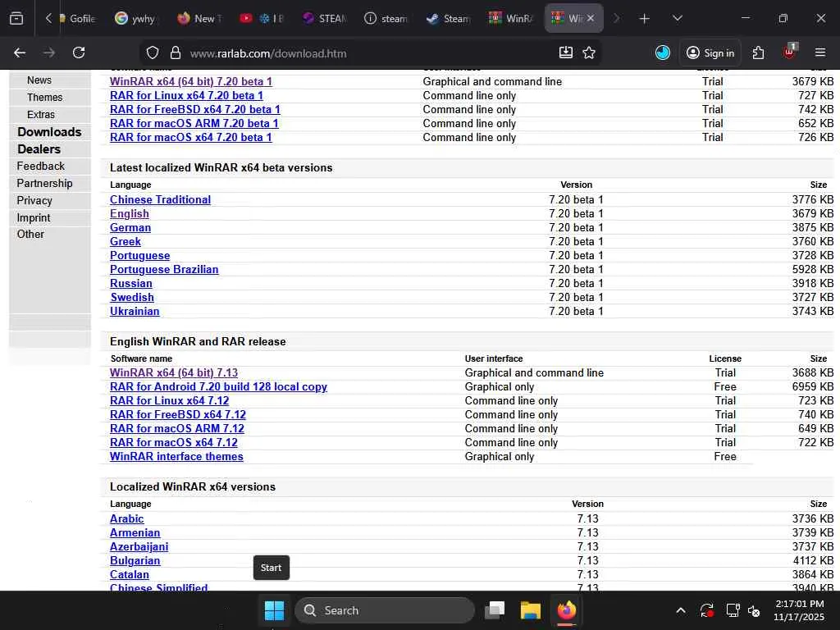Download WinRAR x64 (64 bit) 7.20 beta 1
The image size is (840, 630).
190,81
